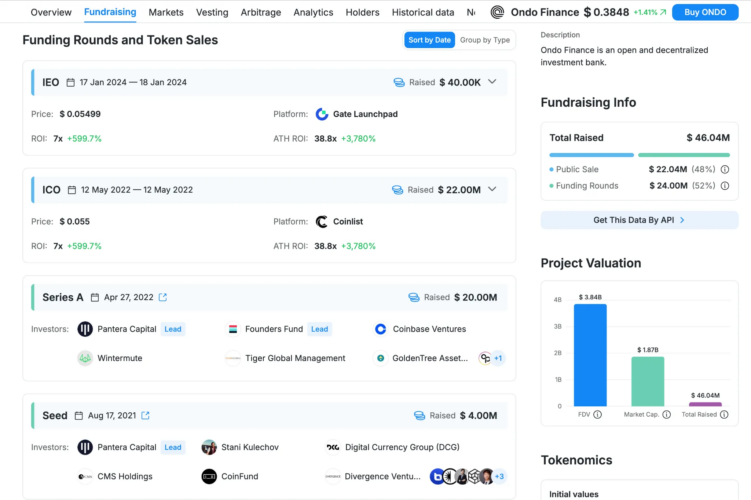Click the FDV info icon
Viewport: 751px width, 500px height.
click(x=597, y=414)
